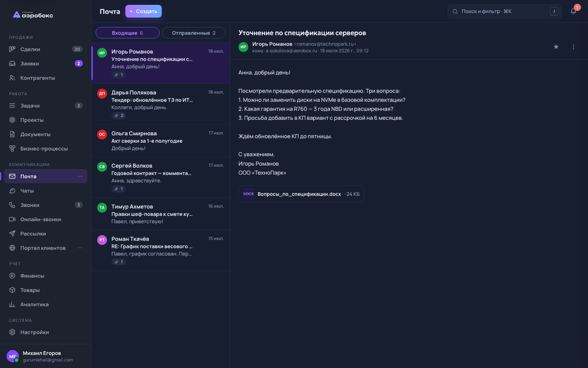Open Сделки in the sidebar
Viewport: 588px width, 368px height.
[x=46, y=49]
